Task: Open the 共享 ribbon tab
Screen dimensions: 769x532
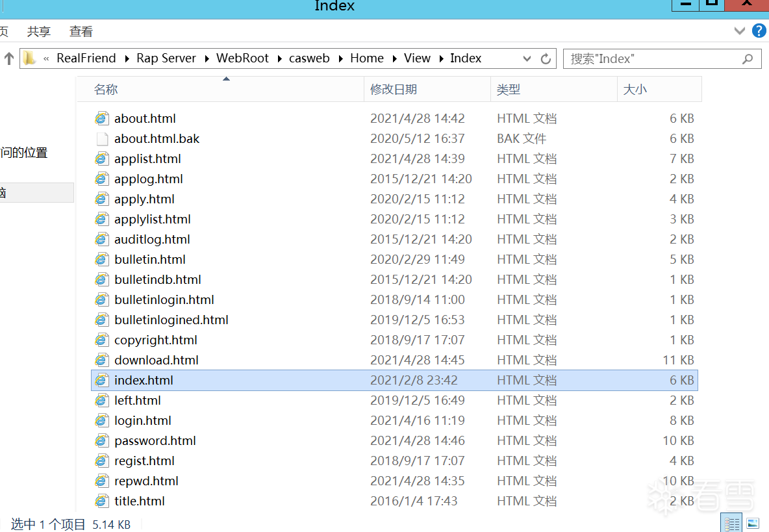Action: tap(38, 31)
